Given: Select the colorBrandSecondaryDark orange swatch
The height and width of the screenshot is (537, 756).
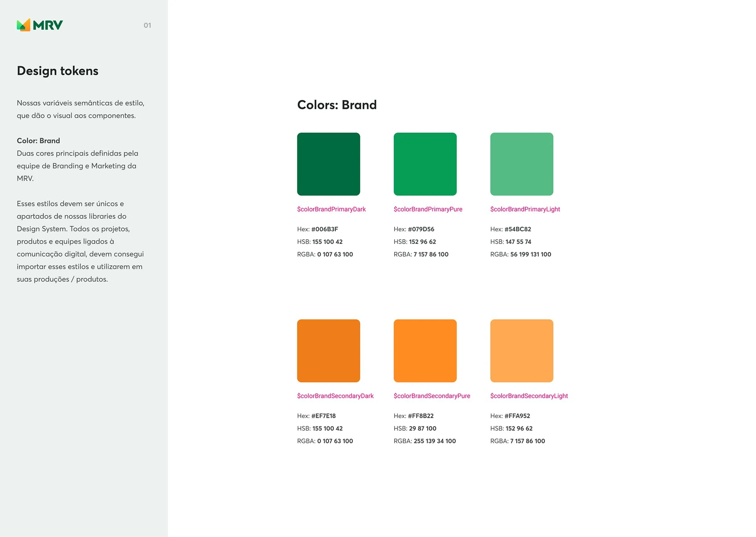Looking at the screenshot, I should pyautogui.click(x=328, y=350).
